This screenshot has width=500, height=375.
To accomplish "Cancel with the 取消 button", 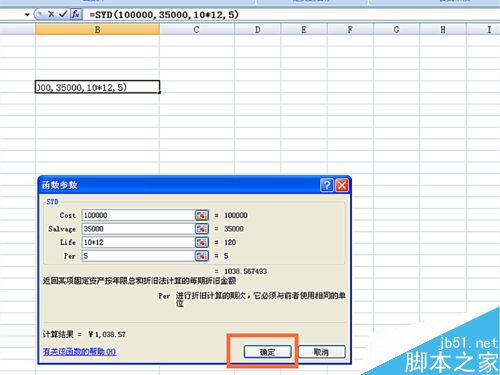I will pos(321,352).
